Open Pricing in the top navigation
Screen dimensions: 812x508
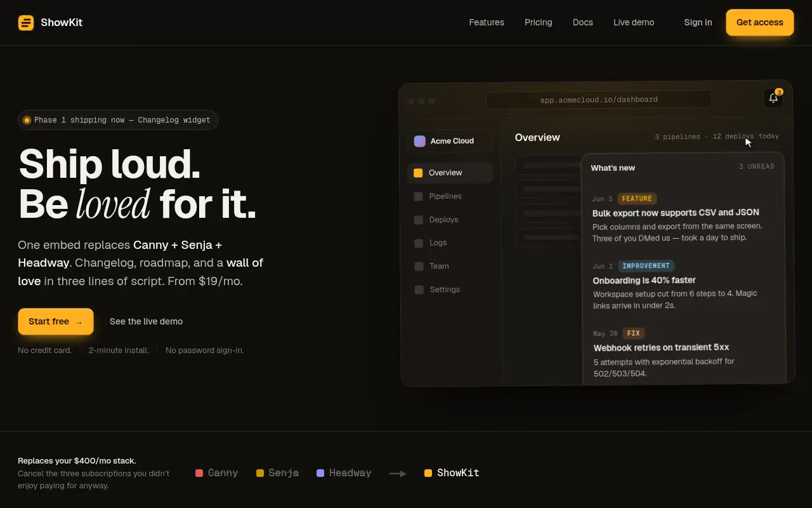click(x=539, y=22)
